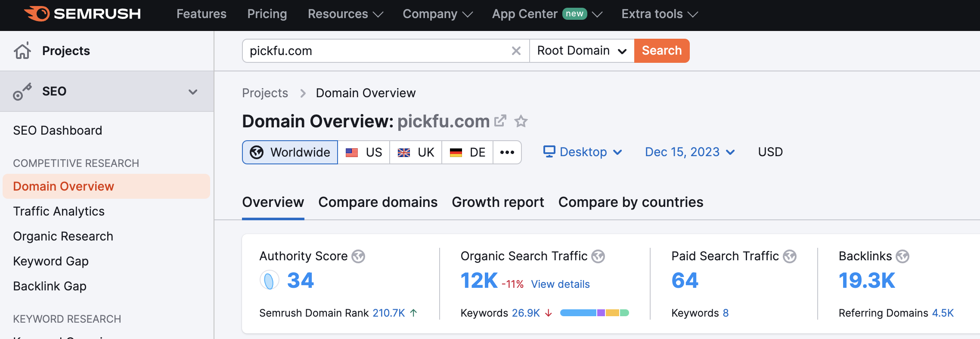Open Backlink Gap in sidebar

[50, 286]
